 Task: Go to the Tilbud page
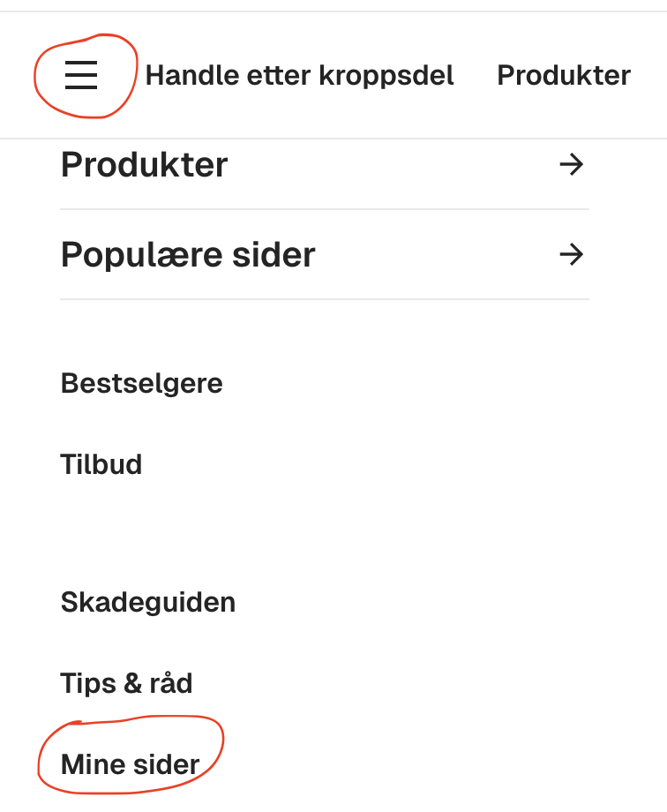point(101,464)
